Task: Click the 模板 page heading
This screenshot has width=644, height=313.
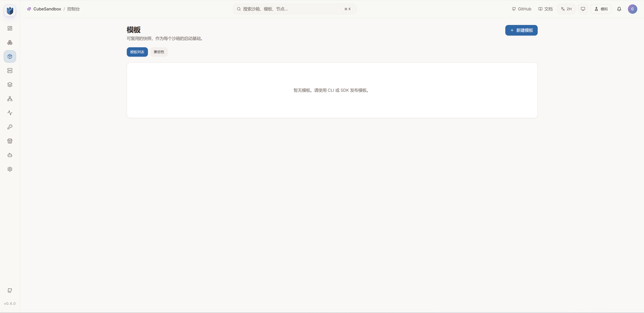Action: 133,30
